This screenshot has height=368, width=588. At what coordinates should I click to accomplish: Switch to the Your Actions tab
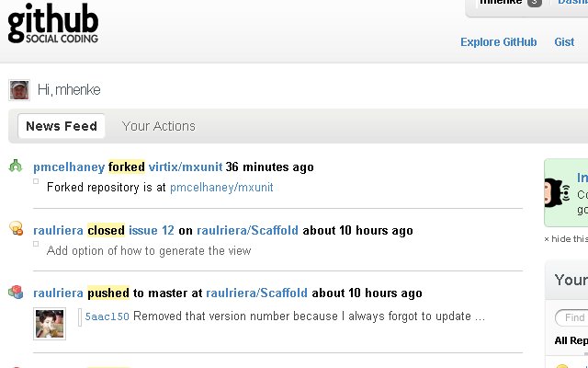(159, 126)
